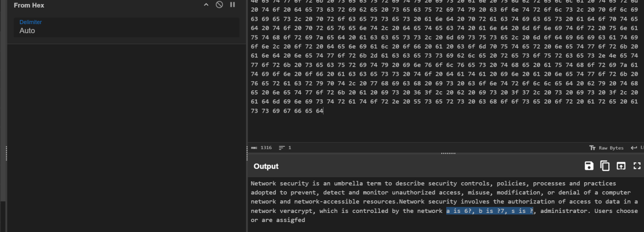This screenshot has height=232, width=644.
Task: Collapse the From Hex operation chevron
Action: (206, 5)
